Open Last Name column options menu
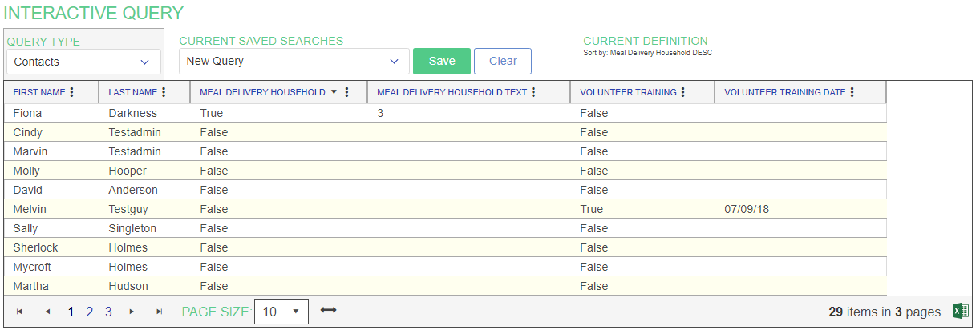This screenshot has width=980, height=334. pos(164,92)
